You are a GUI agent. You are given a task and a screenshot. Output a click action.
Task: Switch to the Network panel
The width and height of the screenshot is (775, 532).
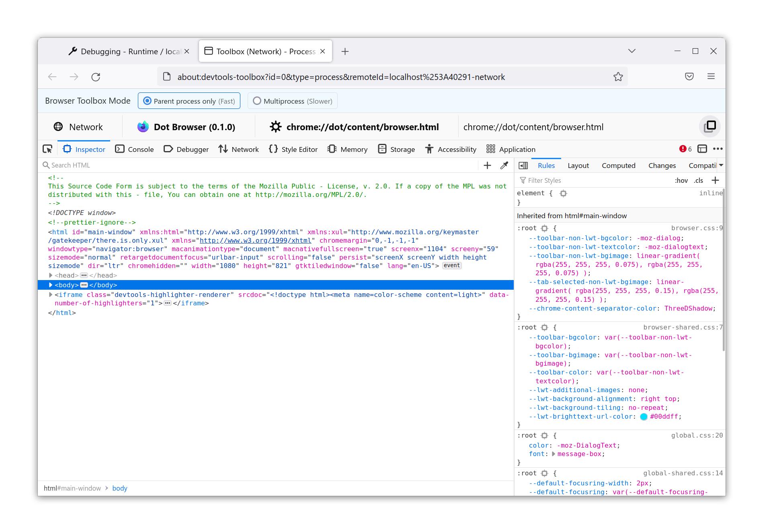pyautogui.click(x=239, y=149)
